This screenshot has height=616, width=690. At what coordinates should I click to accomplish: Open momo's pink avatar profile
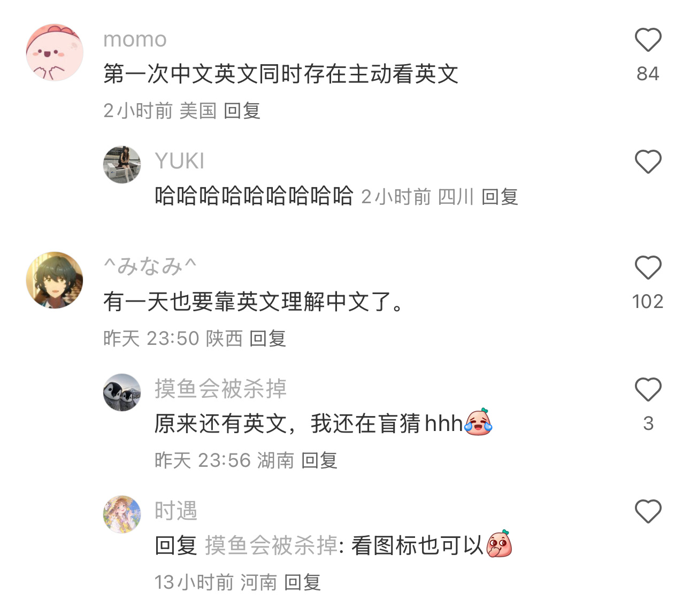click(x=55, y=52)
